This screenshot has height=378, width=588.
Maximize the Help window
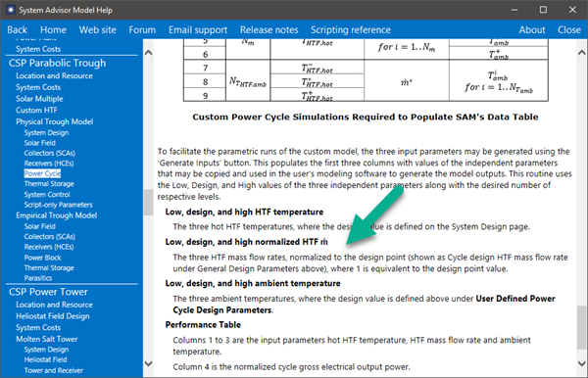543,10
